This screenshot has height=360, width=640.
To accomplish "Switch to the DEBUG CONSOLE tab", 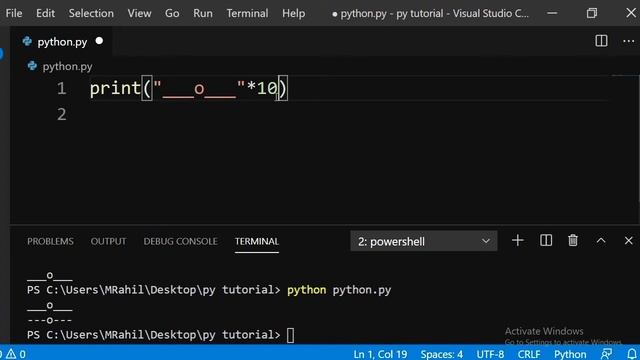I will tap(180, 241).
